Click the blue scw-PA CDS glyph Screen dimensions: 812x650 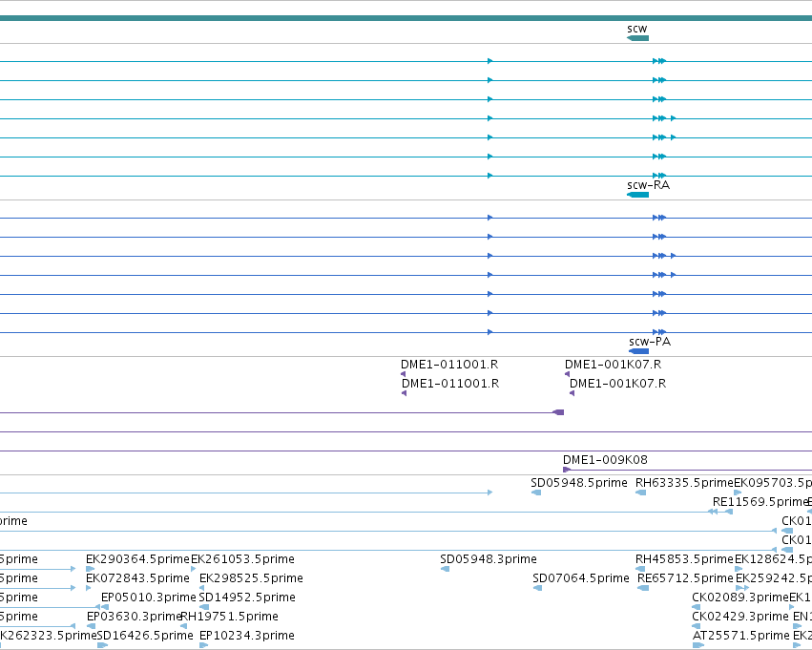point(639,351)
